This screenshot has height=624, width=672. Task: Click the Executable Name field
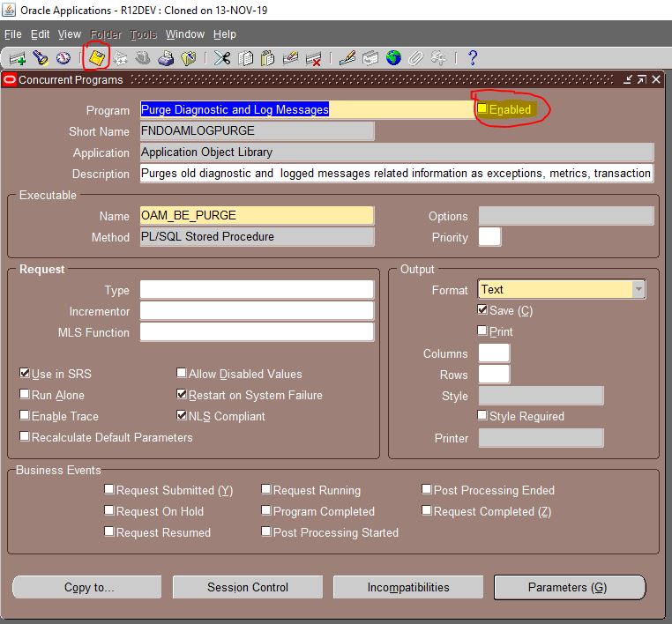tap(257, 215)
